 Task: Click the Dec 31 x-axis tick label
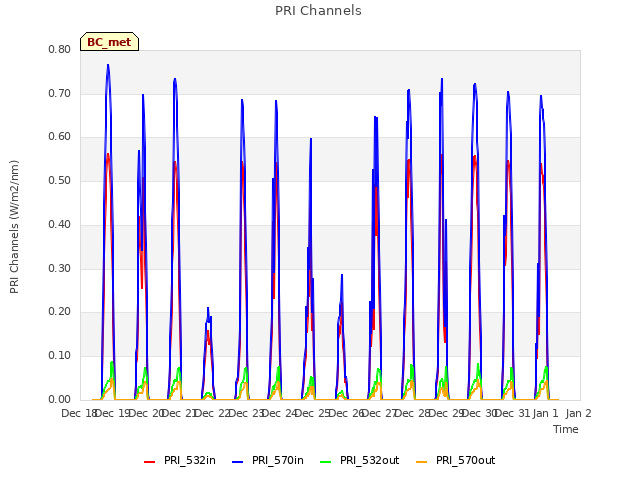point(513,413)
